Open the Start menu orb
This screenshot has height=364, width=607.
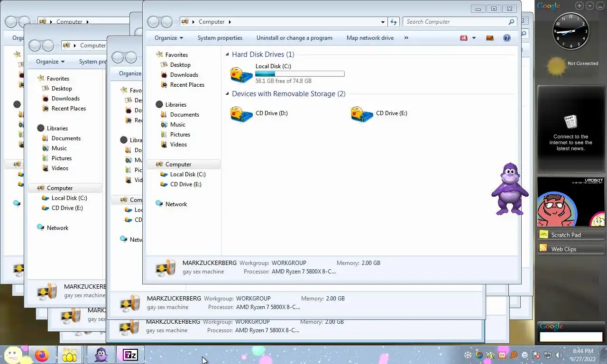click(x=14, y=355)
